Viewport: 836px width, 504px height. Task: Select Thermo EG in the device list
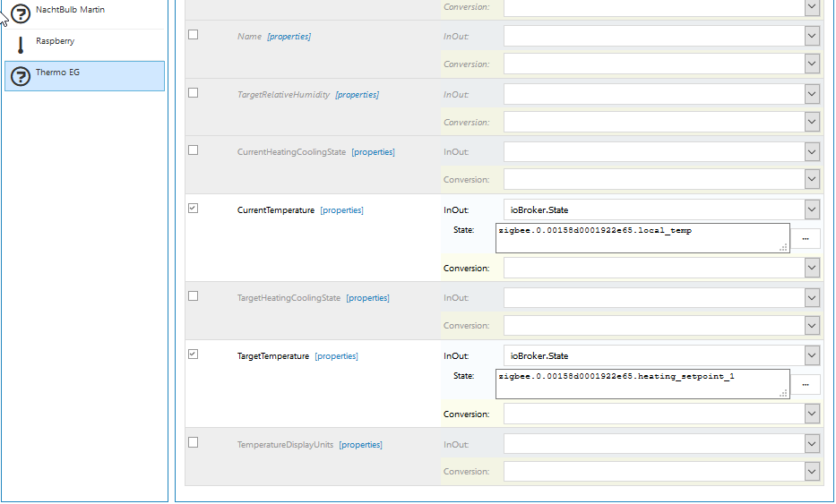click(x=85, y=76)
